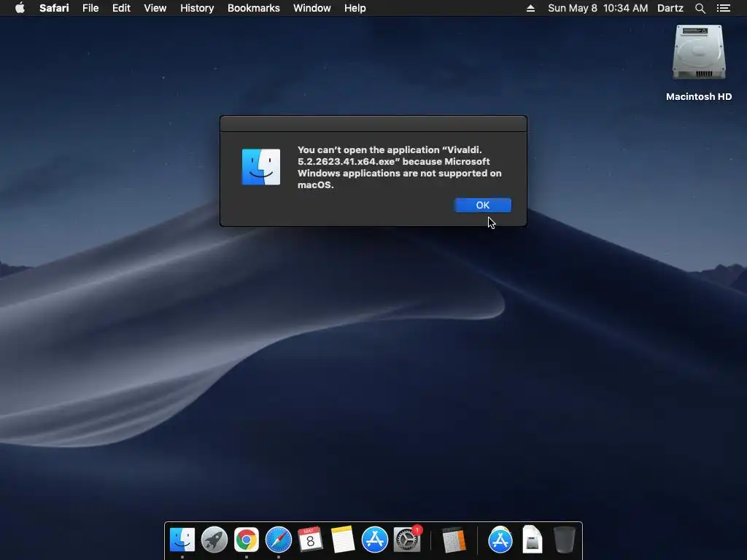Click the error message text about Vivaldi
The image size is (747, 560).
[399, 167]
